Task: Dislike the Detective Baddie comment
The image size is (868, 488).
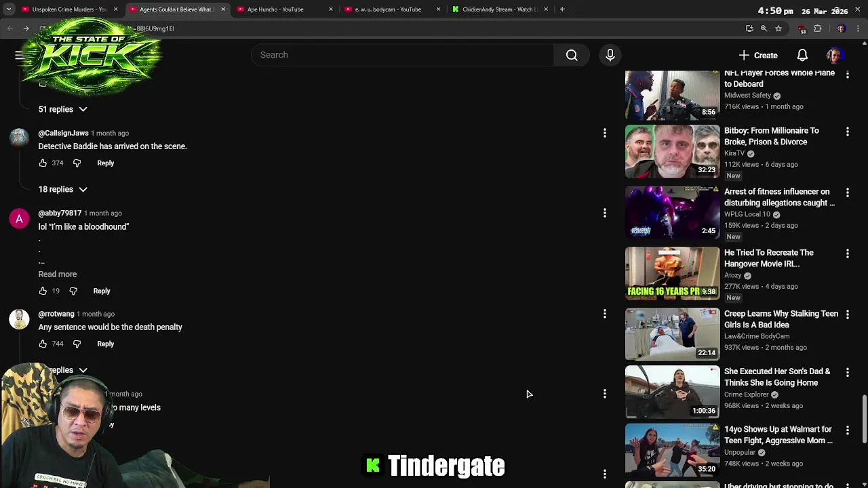Action: 77,163
